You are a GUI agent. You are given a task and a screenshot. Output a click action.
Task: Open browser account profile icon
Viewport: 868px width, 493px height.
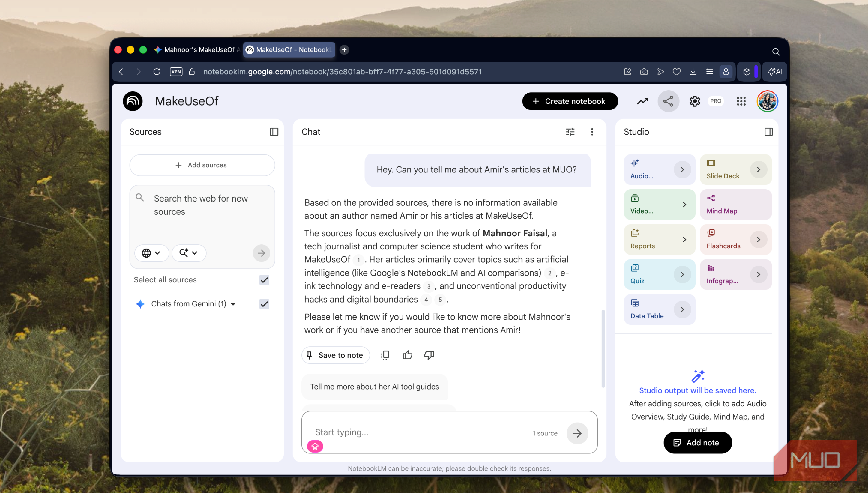tap(726, 71)
